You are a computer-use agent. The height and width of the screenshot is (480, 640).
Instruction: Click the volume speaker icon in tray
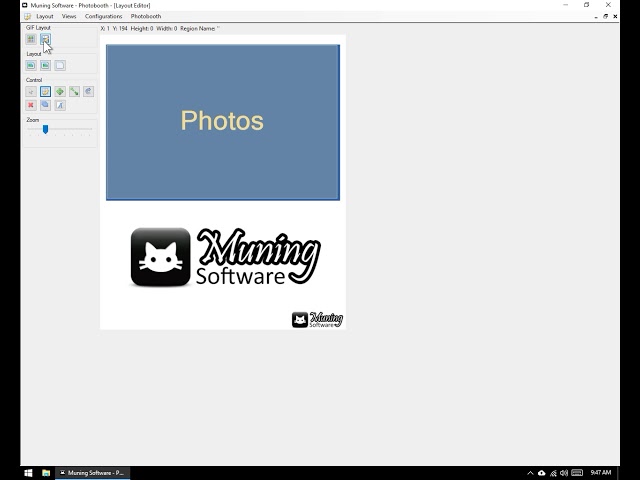[564, 473]
